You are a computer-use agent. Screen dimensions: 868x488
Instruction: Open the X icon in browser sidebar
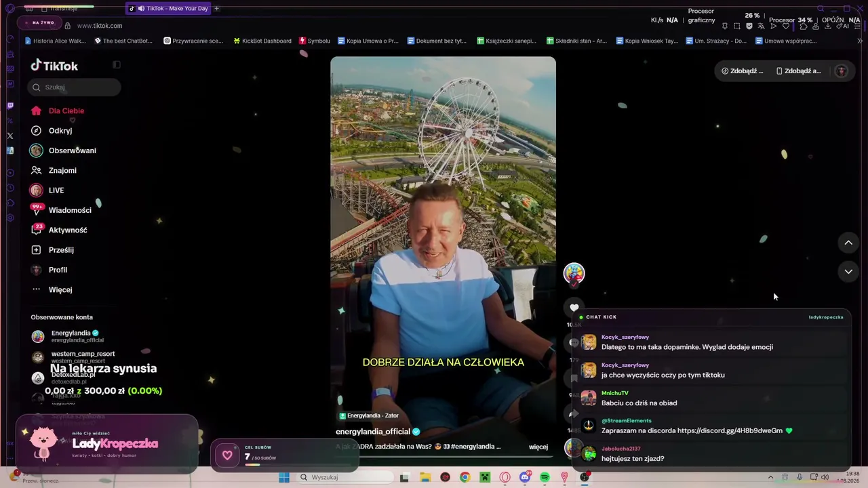tap(10, 136)
